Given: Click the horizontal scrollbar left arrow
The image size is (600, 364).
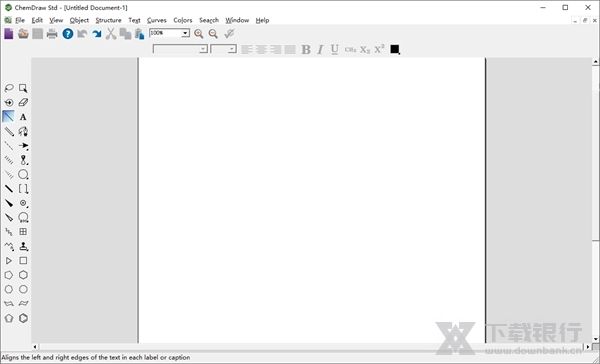Looking at the screenshot, I should [x=35, y=347].
